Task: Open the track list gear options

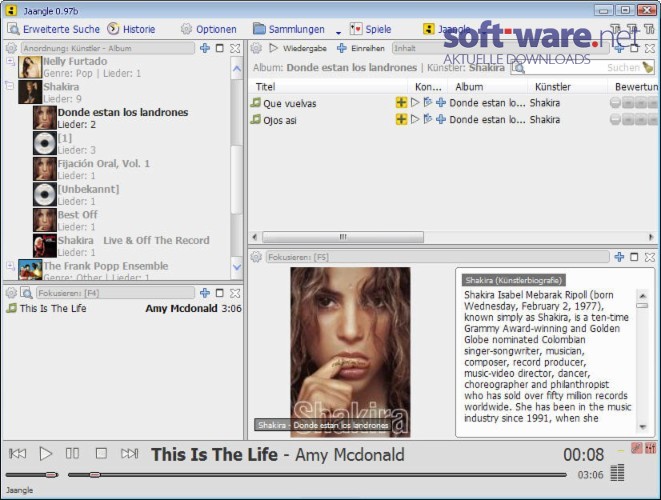Action: pos(256,48)
